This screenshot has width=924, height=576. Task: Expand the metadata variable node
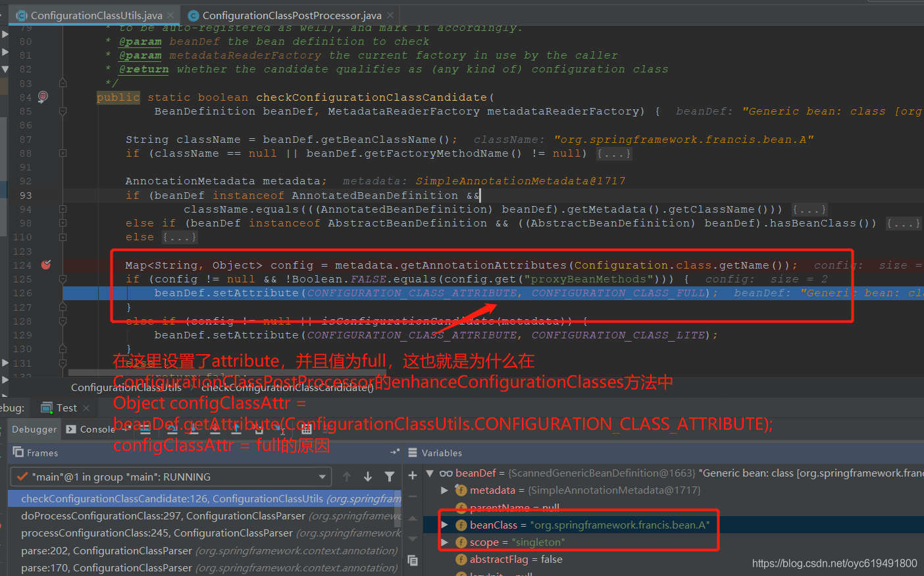[x=444, y=490]
